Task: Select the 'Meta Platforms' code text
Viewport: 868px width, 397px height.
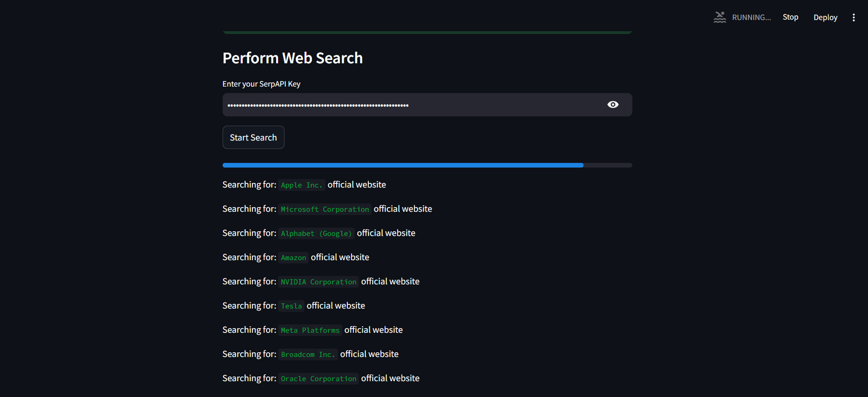Action: click(310, 330)
